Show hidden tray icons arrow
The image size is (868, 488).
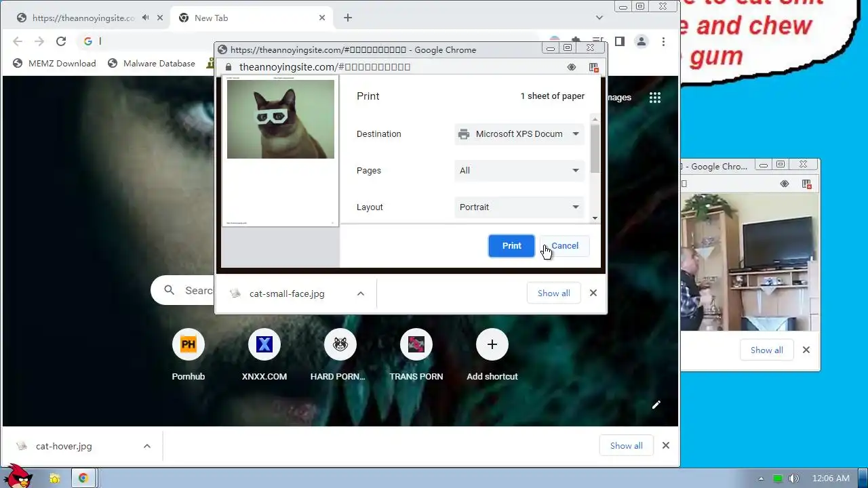coord(761,479)
